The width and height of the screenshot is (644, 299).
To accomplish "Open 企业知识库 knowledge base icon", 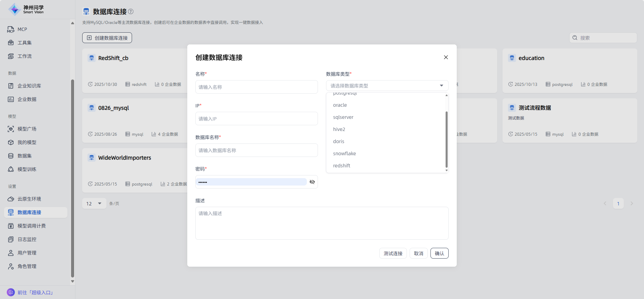I will pos(11,86).
